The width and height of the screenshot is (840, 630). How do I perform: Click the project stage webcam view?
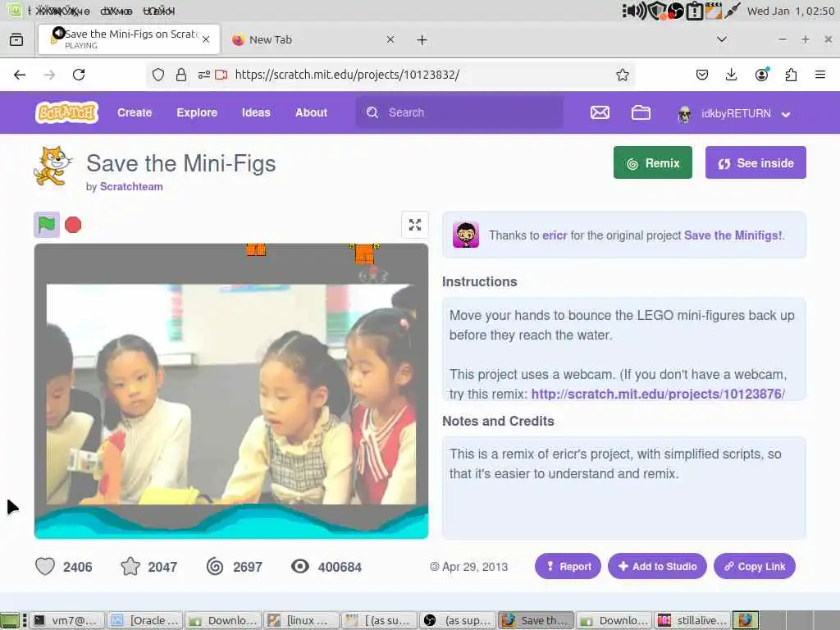[231, 391]
